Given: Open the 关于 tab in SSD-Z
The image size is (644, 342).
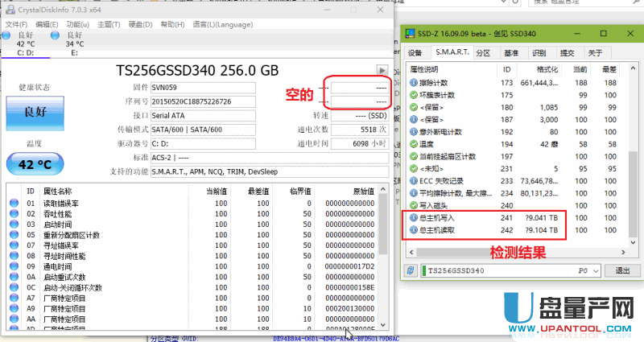Looking at the screenshot, I should 595,53.
